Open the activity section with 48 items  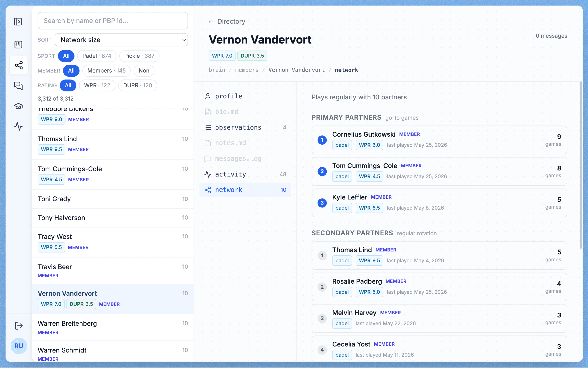pos(245,174)
